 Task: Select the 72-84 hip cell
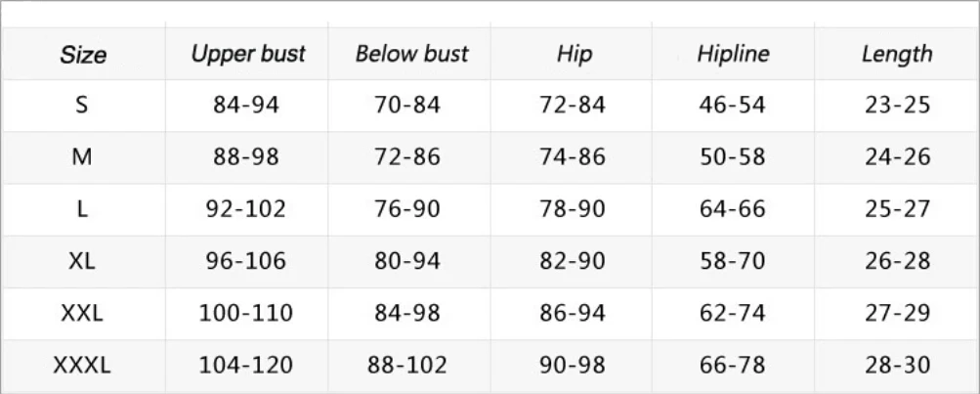pyautogui.click(x=573, y=105)
